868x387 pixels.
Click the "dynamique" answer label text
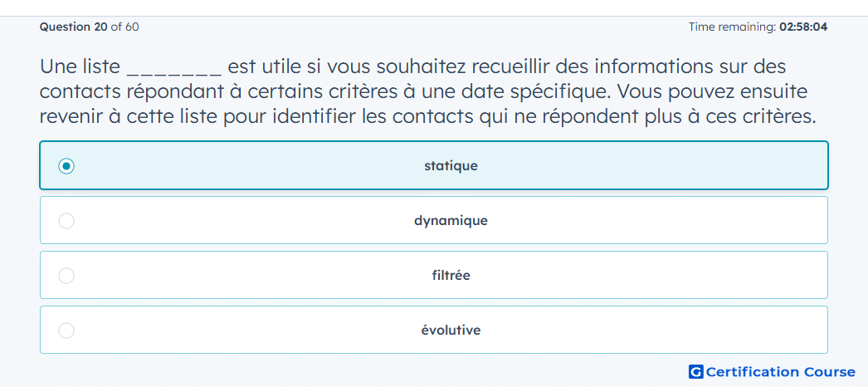point(451,221)
